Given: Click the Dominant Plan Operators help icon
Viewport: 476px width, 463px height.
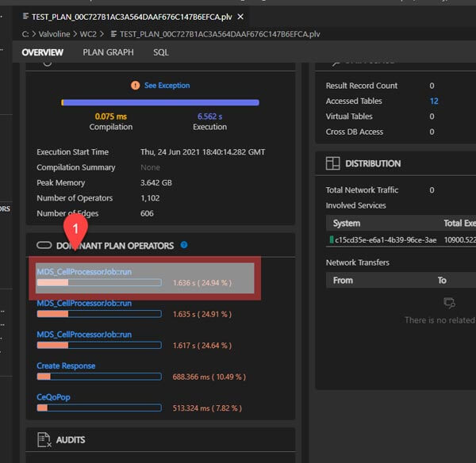Looking at the screenshot, I should (x=184, y=245).
